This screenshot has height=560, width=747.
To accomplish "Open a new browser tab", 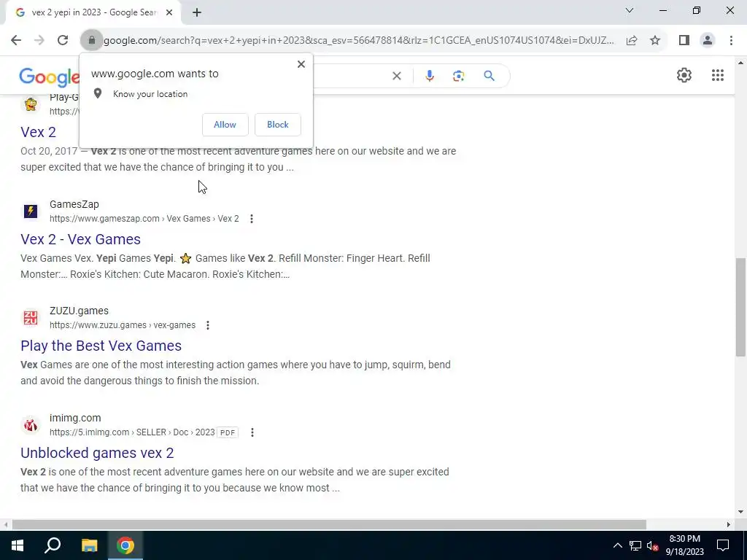I will tap(197, 12).
